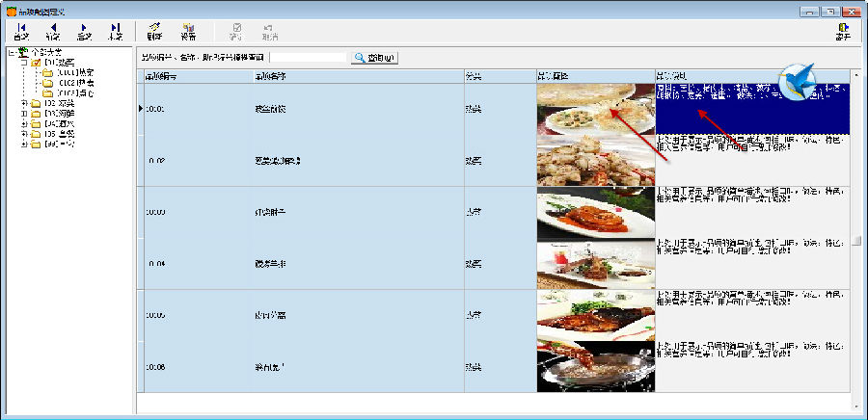Click the greyed-out save toolbar icon
The height and width of the screenshot is (420, 868).
[237, 31]
